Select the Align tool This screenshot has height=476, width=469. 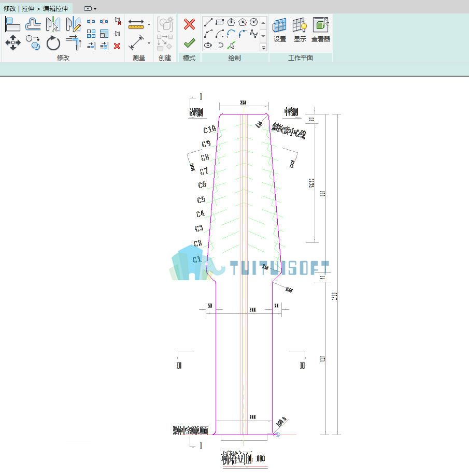(x=13, y=24)
